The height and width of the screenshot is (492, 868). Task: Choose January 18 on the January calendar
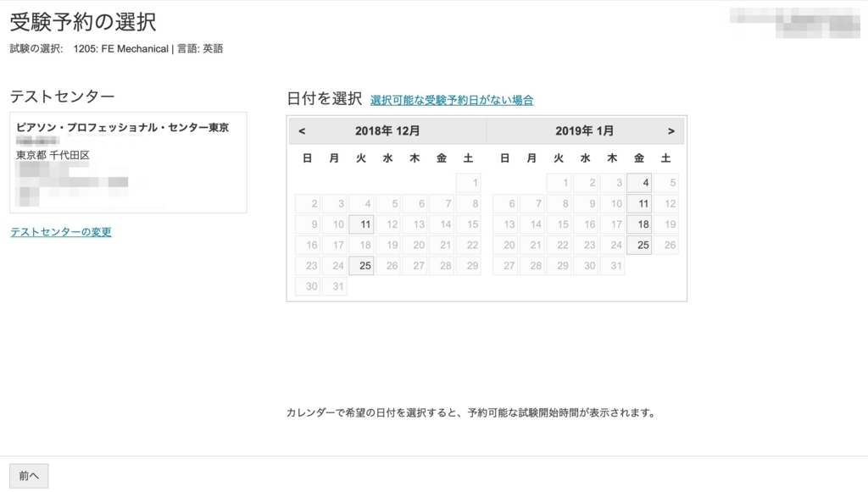pyautogui.click(x=639, y=224)
